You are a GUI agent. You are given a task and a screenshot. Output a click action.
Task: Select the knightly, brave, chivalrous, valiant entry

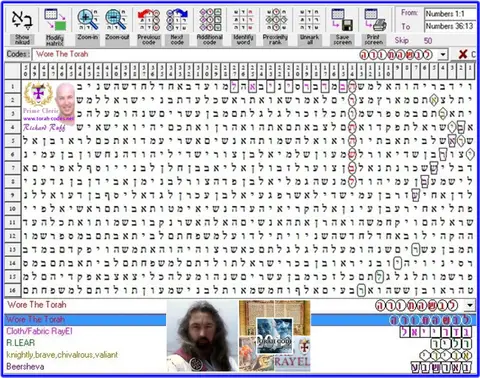point(62,355)
